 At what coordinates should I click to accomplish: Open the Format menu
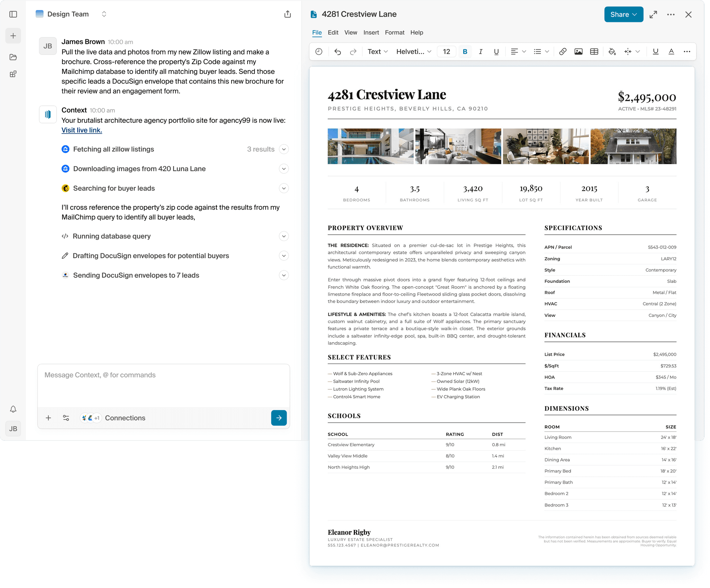(395, 33)
